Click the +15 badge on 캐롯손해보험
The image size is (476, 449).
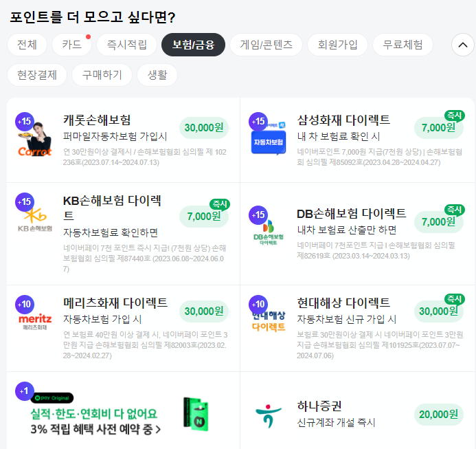click(x=25, y=122)
